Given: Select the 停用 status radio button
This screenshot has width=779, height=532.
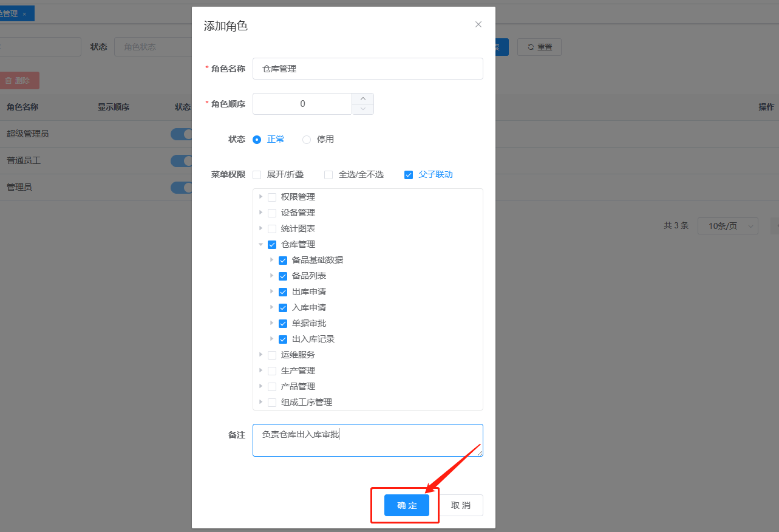Looking at the screenshot, I should [307, 139].
